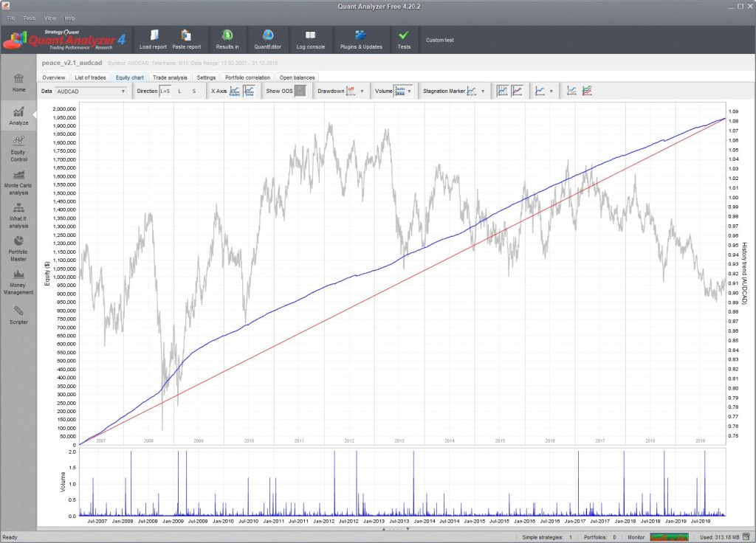Click the Paste report toolbar icon
The width and height of the screenshot is (756, 543).
click(x=186, y=35)
